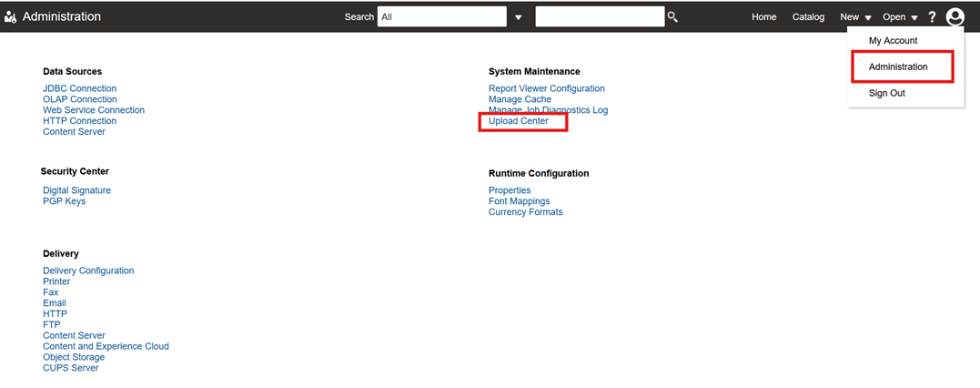Open Currency Formats link

(x=526, y=211)
